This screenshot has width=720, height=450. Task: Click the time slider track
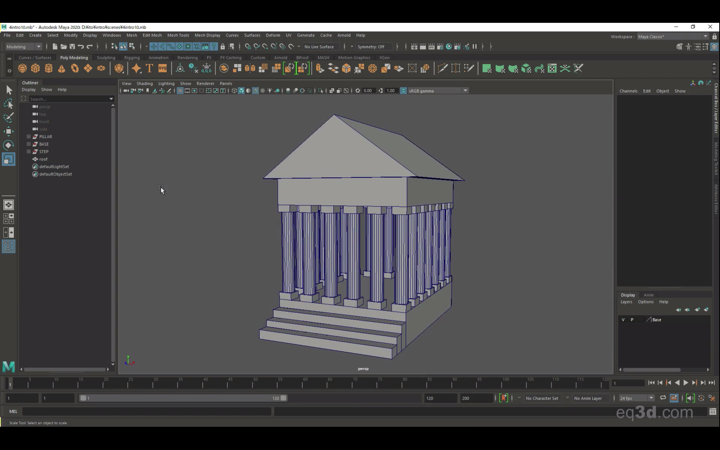300,383
